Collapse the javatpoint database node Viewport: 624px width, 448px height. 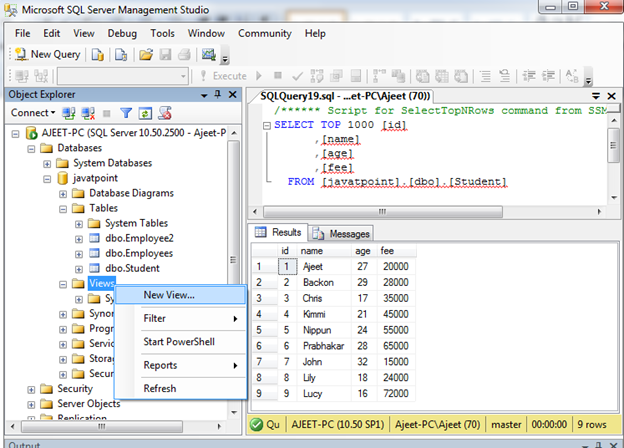47,179
